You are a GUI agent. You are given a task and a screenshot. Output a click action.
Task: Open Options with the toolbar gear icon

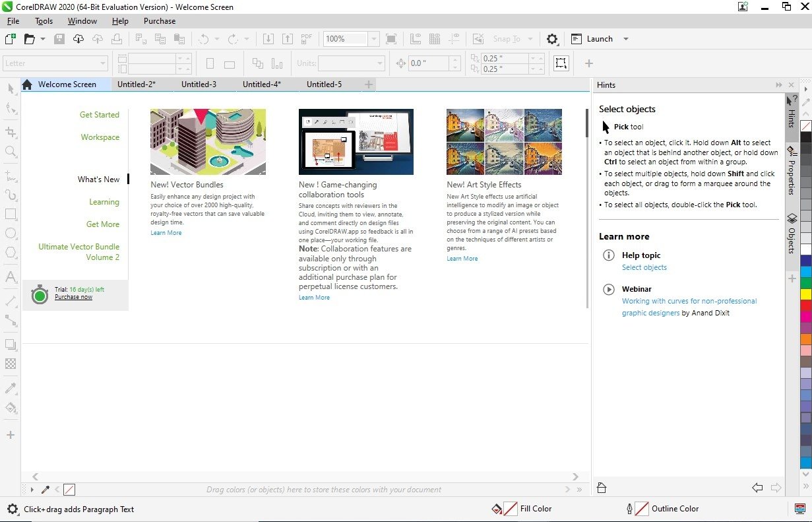coord(552,39)
